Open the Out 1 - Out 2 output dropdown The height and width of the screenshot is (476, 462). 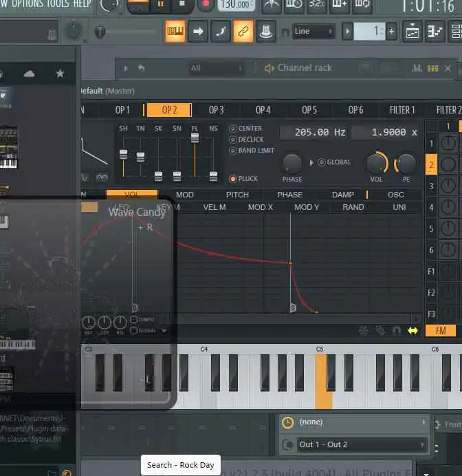point(362,445)
